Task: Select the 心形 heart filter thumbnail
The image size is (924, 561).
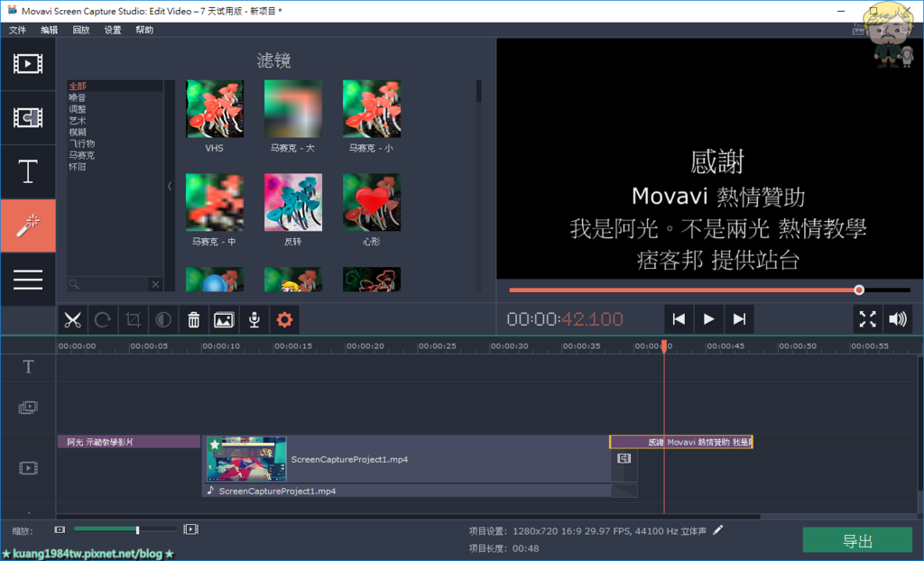Action: (x=371, y=202)
